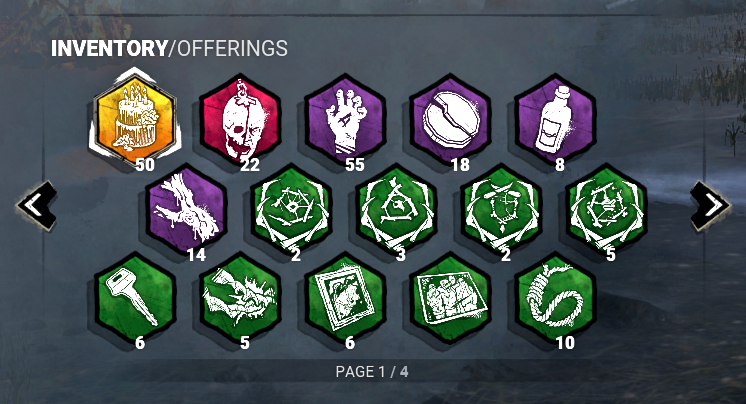
Task: Go to next inventory page arrow
Action: [x=710, y=206]
